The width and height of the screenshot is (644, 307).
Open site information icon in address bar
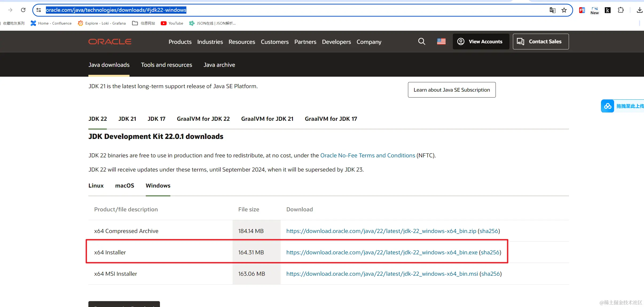point(39,10)
